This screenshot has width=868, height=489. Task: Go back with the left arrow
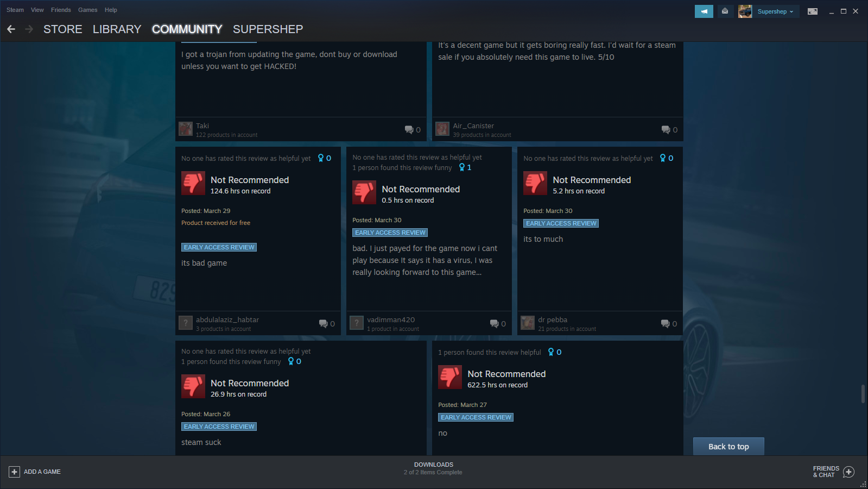click(11, 29)
